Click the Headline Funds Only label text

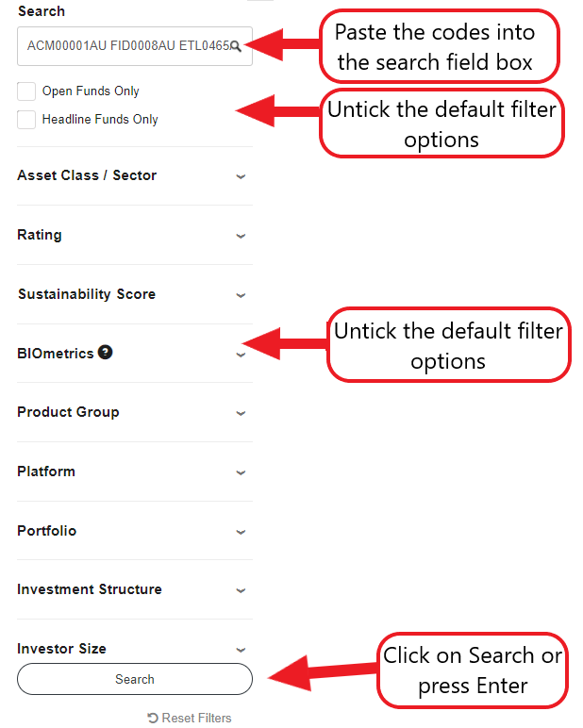pyautogui.click(x=100, y=120)
